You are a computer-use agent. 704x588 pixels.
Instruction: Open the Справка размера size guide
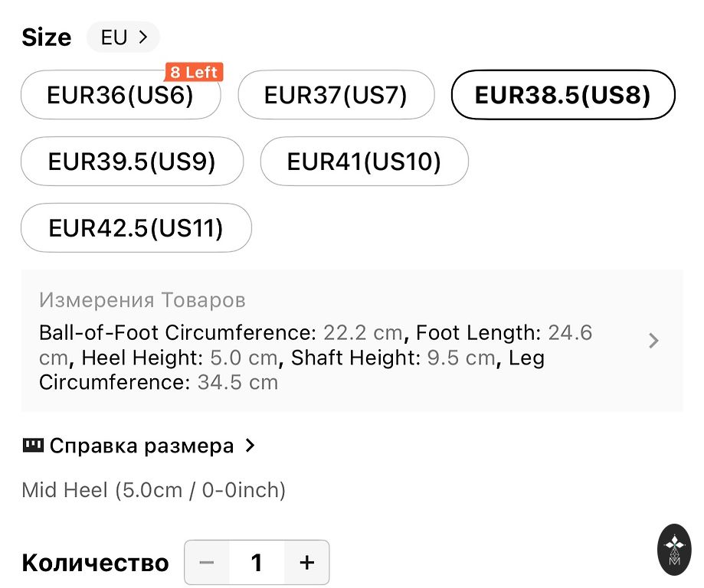(x=142, y=446)
